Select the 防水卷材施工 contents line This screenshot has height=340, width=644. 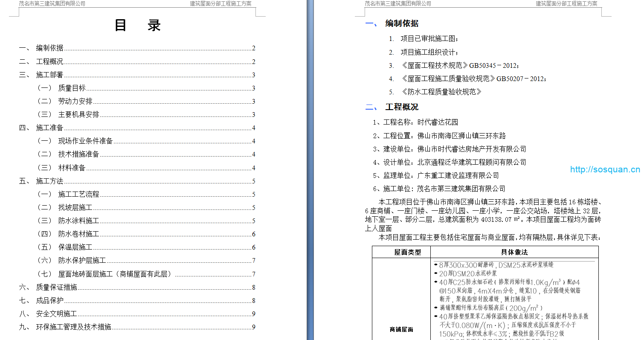coord(78,234)
